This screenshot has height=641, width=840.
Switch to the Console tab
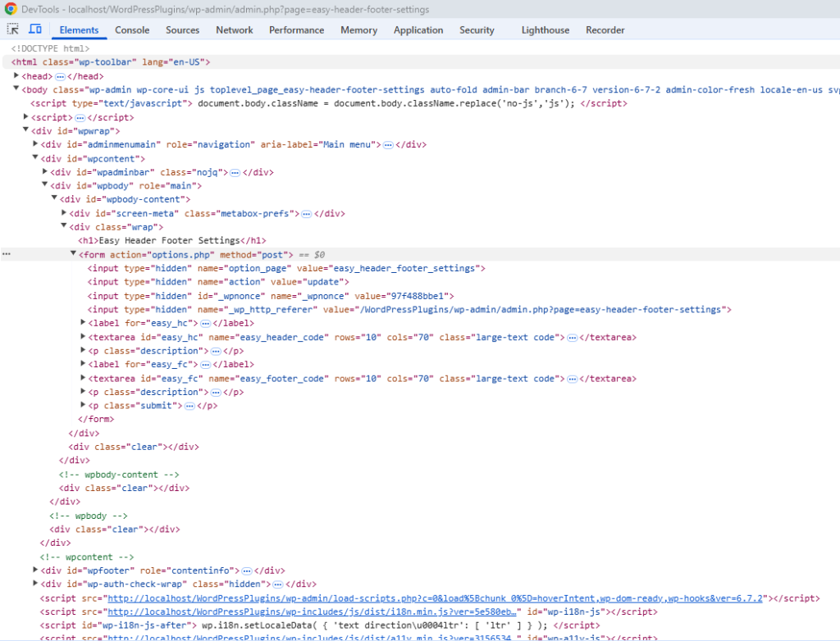tap(132, 30)
